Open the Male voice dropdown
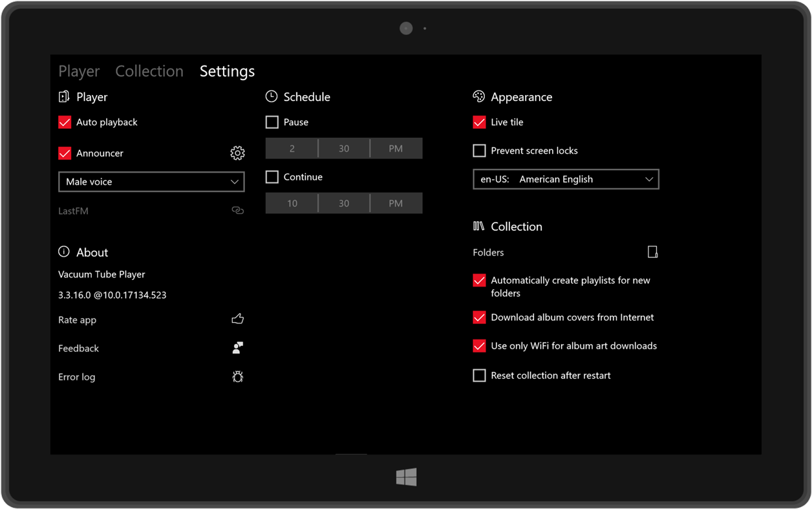The image size is (812, 509). tap(151, 182)
